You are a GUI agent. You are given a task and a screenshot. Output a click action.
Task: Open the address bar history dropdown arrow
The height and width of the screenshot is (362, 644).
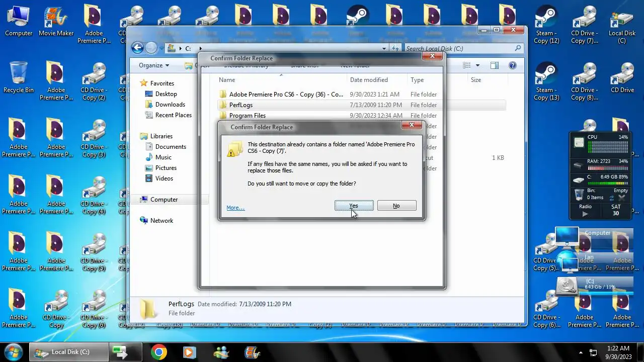384,49
